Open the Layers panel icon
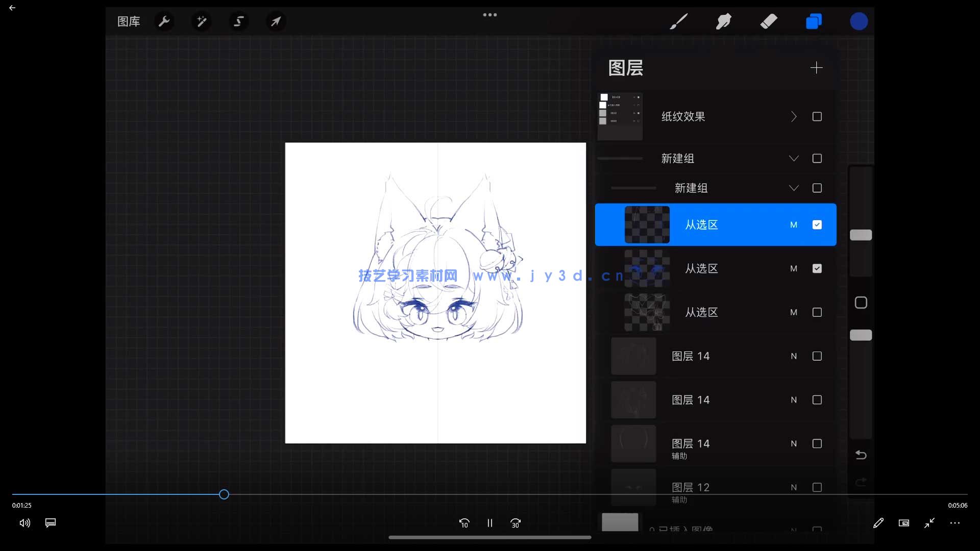980x551 pixels. [x=813, y=21]
